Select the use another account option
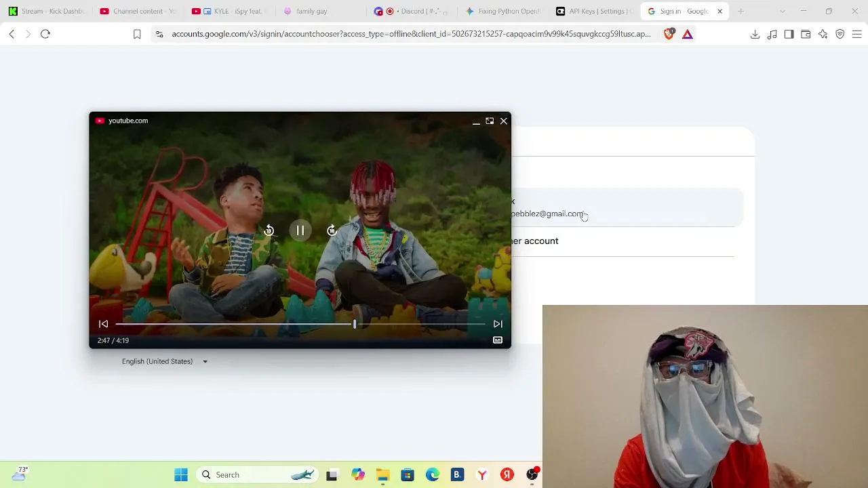The width and height of the screenshot is (868, 488). (624, 241)
